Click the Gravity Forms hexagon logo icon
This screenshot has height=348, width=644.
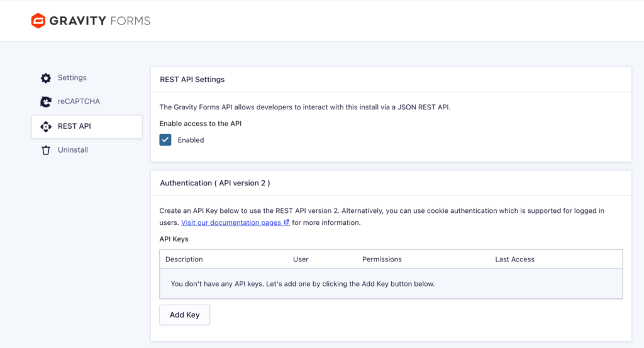38,21
